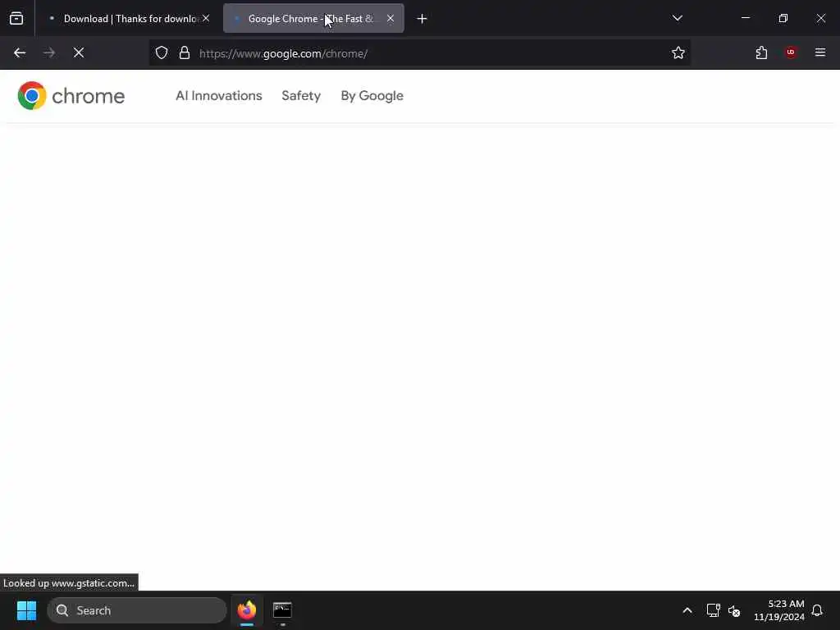Open the Extensions puzzle icon
The image size is (840, 630).
(761, 53)
